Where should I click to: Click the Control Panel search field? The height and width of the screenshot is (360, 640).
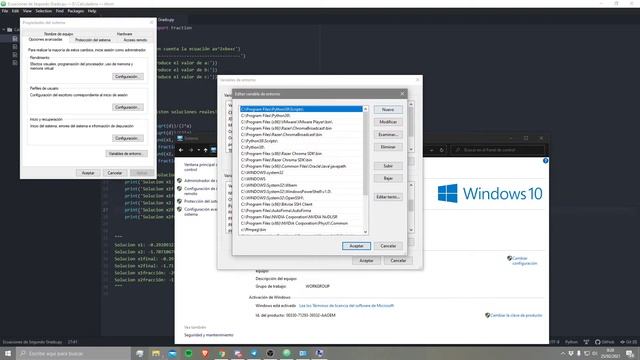point(499,150)
